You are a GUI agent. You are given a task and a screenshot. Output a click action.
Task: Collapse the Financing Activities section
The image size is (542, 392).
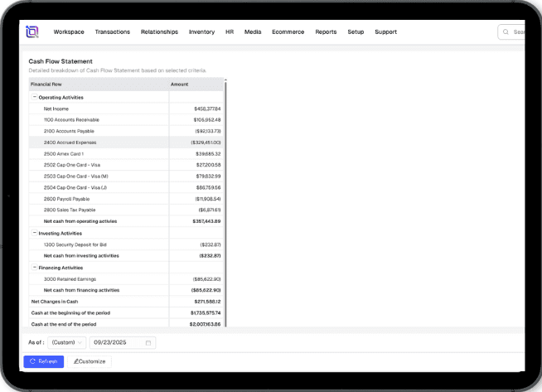coord(34,268)
